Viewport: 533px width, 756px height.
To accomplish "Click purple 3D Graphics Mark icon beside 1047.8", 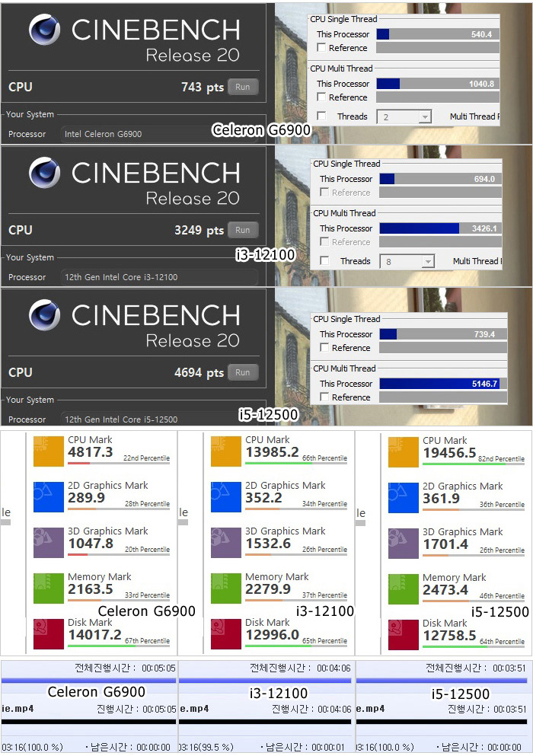I will [48, 542].
